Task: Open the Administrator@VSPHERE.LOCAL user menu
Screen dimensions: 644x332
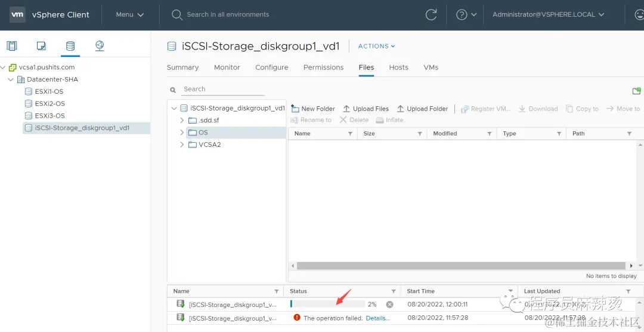Action: [549, 14]
